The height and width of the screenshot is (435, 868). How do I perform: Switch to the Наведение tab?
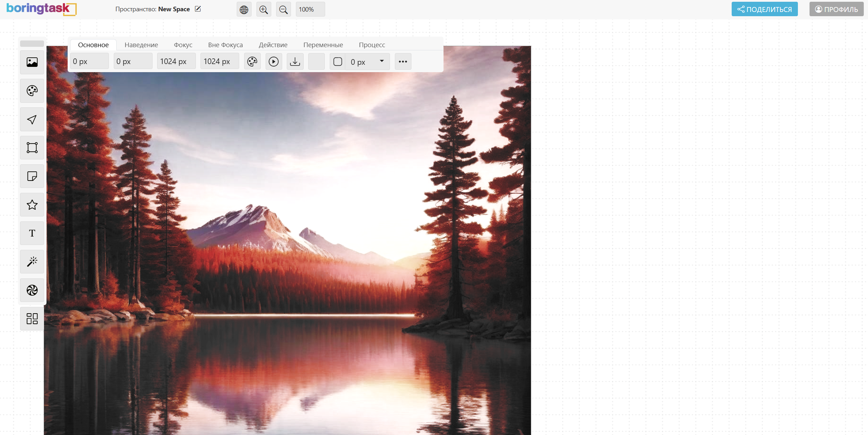tap(141, 45)
